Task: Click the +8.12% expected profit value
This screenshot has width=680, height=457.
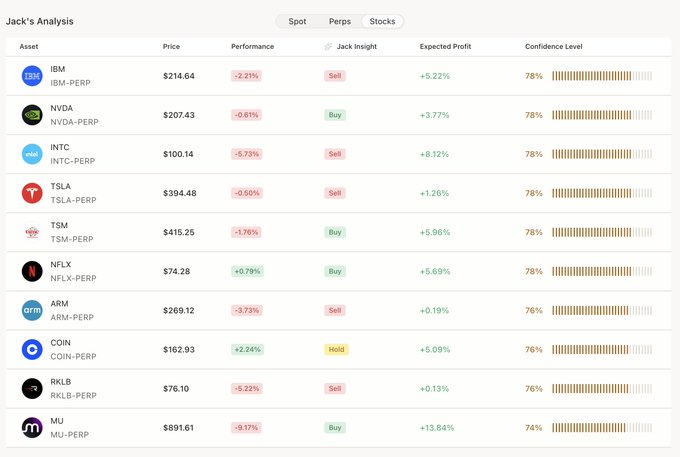Action: [x=434, y=154]
